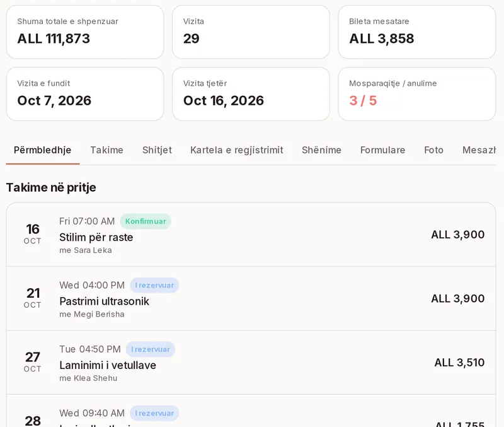Open the Foto tab
This screenshot has width=504, height=427.
pyautogui.click(x=433, y=150)
